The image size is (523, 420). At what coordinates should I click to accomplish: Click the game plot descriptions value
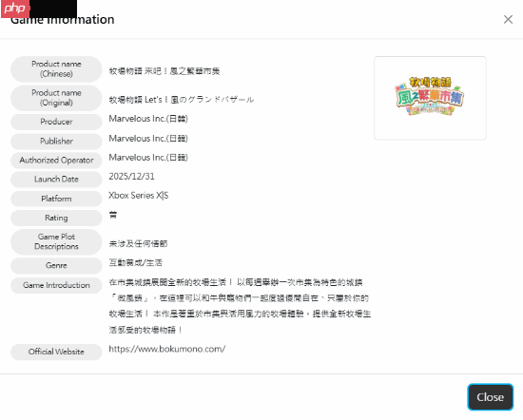(138, 243)
